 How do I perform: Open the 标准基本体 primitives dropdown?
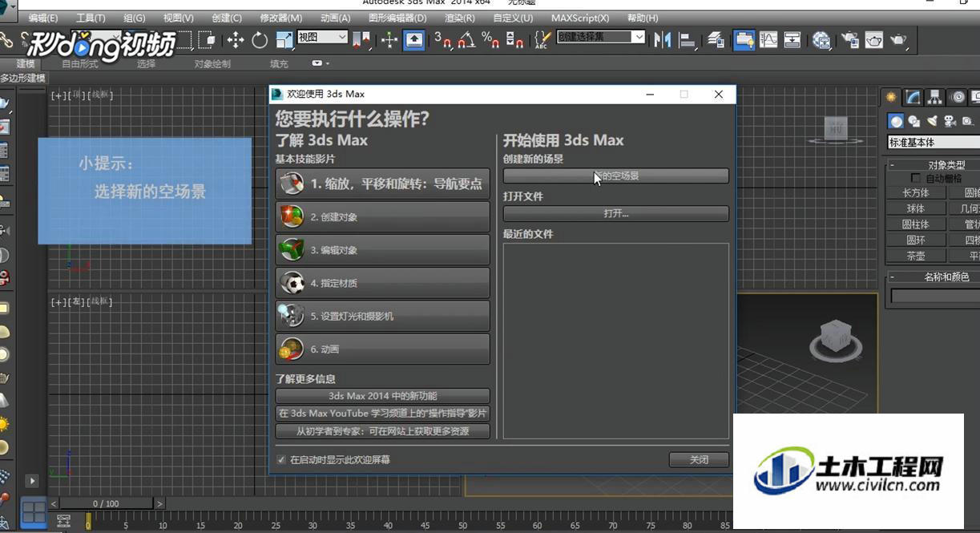pos(934,142)
